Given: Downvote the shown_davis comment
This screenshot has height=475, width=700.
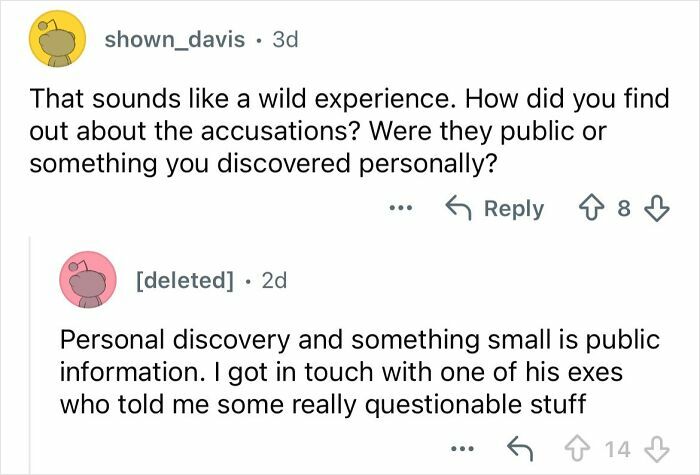Looking at the screenshot, I should 656,209.
